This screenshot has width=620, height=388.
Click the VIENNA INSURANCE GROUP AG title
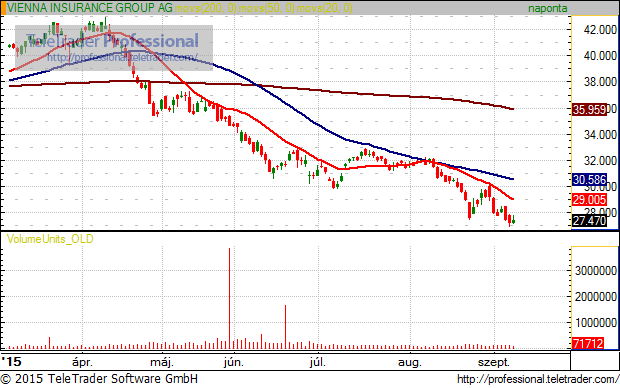point(89,8)
